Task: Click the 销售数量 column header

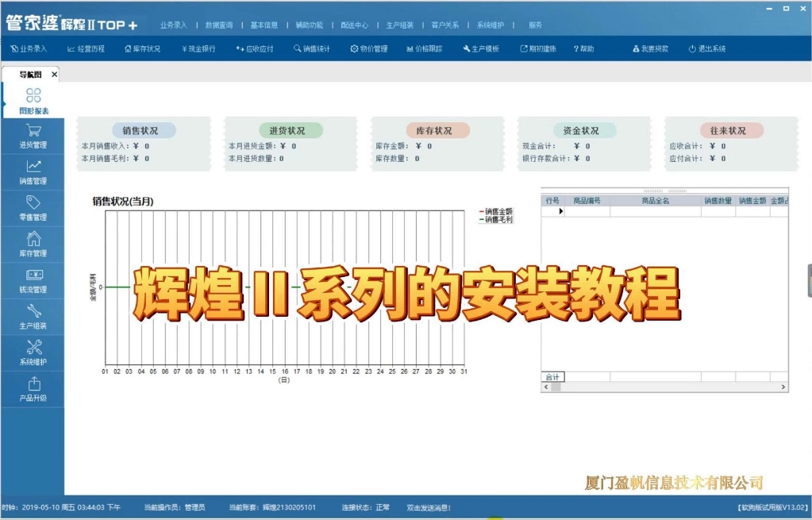Action: [718, 201]
